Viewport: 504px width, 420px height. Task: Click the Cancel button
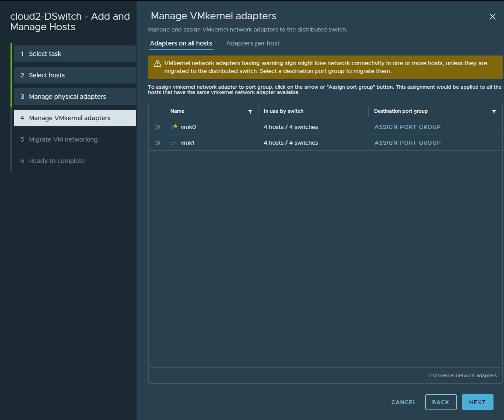click(x=404, y=403)
